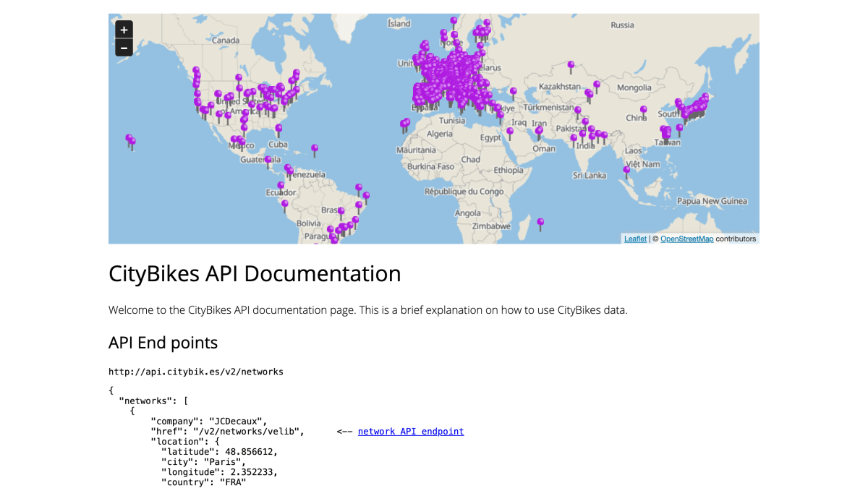Click the "location": { line

184,442
